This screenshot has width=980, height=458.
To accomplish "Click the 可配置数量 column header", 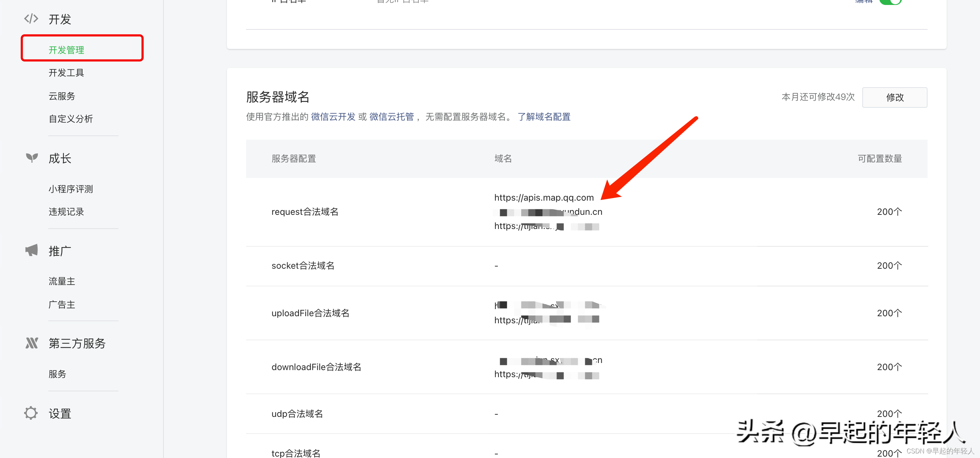I will (x=880, y=158).
